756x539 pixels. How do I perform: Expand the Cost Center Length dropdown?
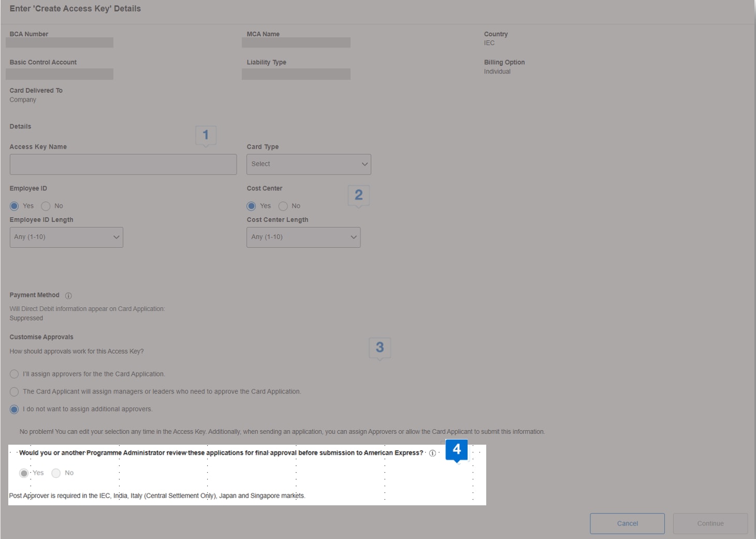(303, 237)
